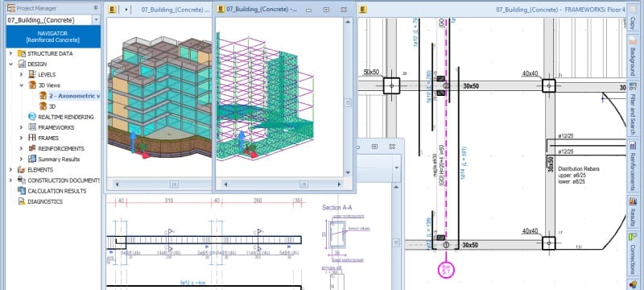Collapse the 3D Views node
644x290 pixels.
[x=22, y=85]
